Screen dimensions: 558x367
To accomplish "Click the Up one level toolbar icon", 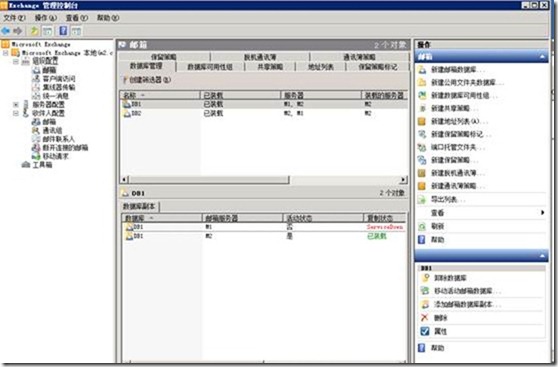I will tap(34, 31).
